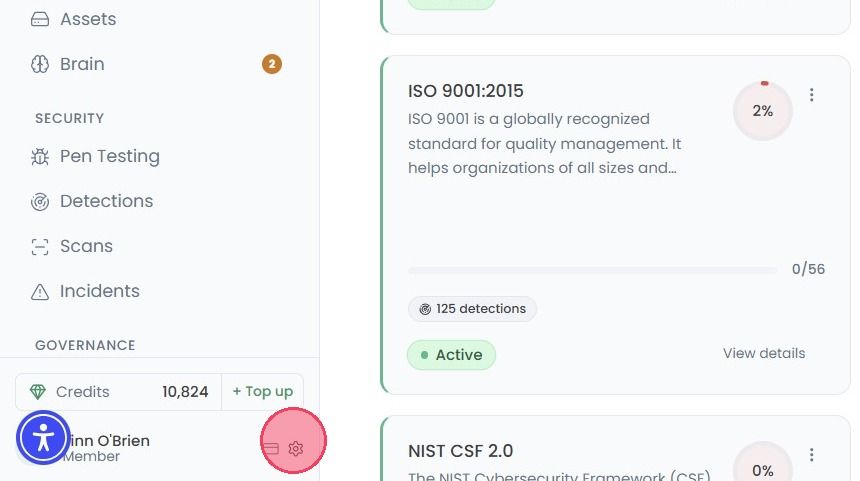Open settings gear icon near user name
Image resolution: width=860 pixels, height=481 pixels.
(296, 449)
